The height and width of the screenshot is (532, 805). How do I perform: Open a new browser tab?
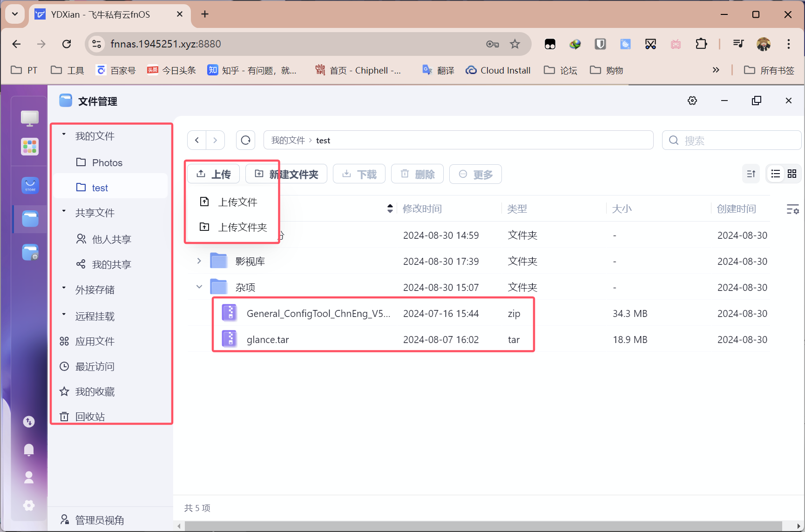point(205,14)
